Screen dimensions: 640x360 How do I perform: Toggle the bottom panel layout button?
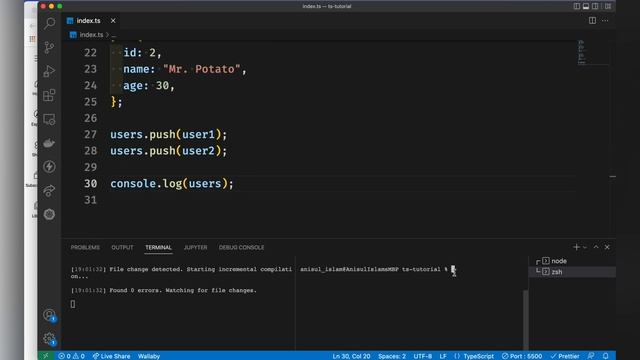[586, 6]
